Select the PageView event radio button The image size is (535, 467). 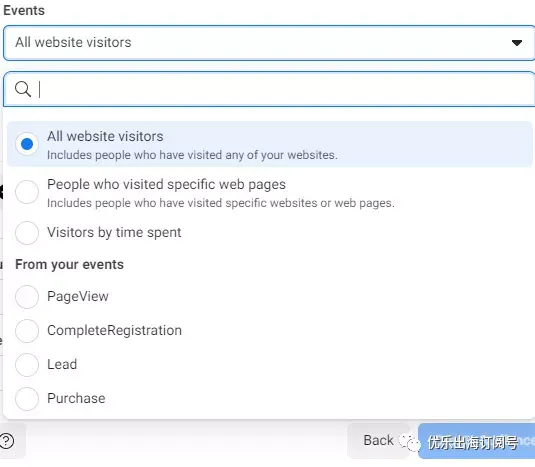tap(27, 297)
